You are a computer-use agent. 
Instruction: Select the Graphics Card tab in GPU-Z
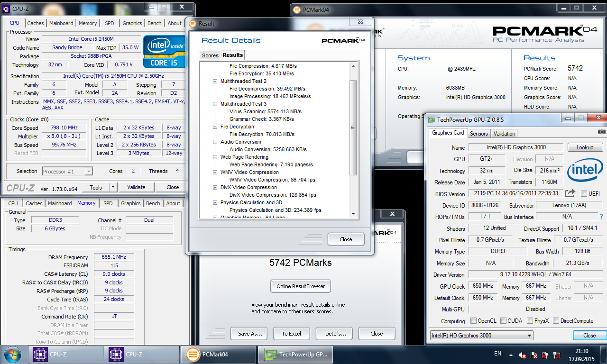pyautogui.click(x=448, y=133)
